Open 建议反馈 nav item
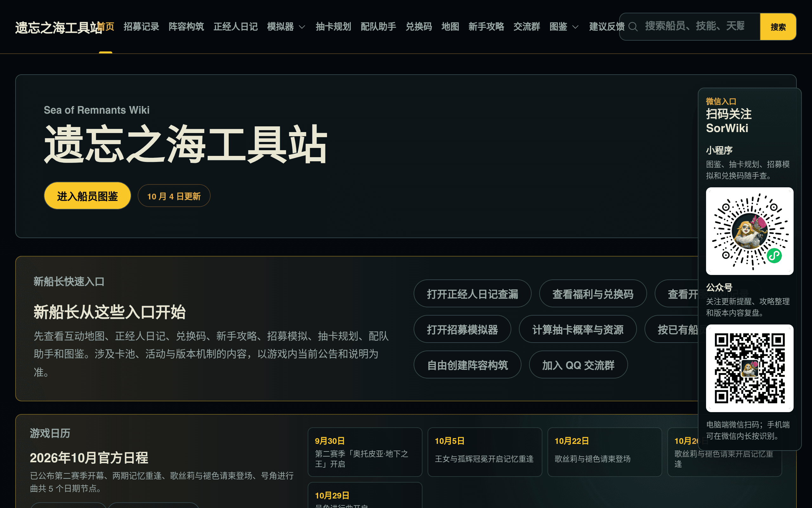This screenshot has height=508, width=812. click(x=607, y=27)
